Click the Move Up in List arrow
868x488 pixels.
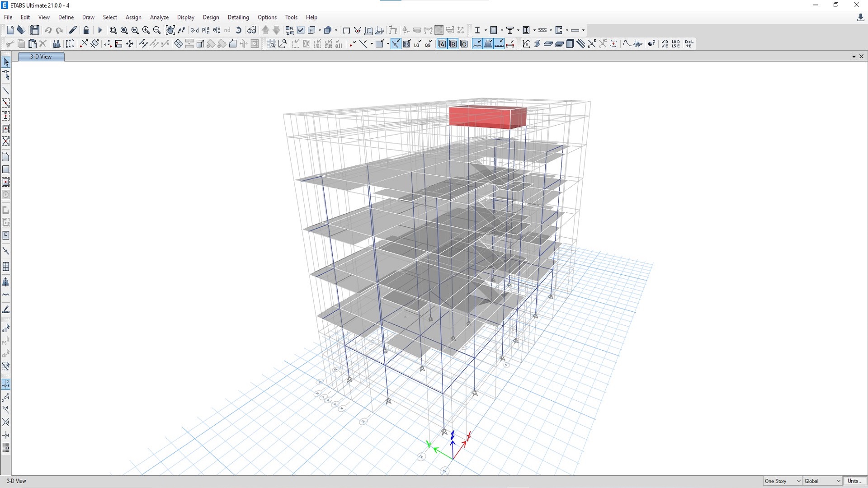(266, 30)
